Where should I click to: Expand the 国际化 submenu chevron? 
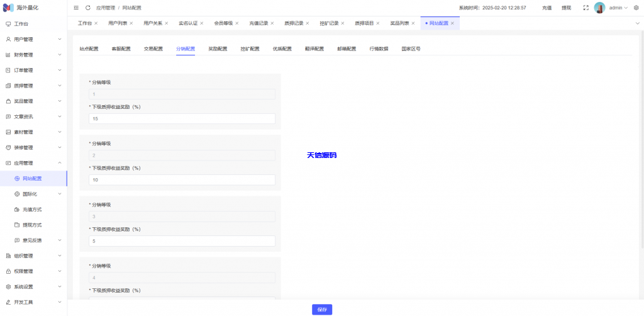coord(60,194)
